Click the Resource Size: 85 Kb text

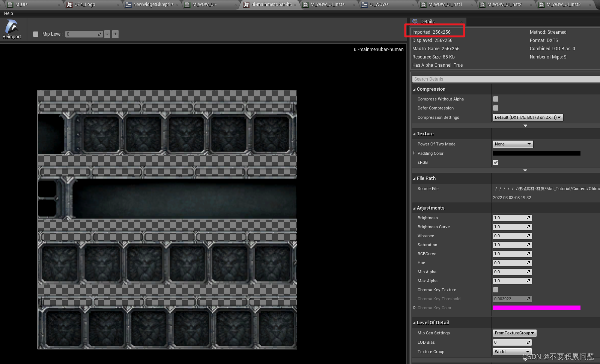[433, 57]
